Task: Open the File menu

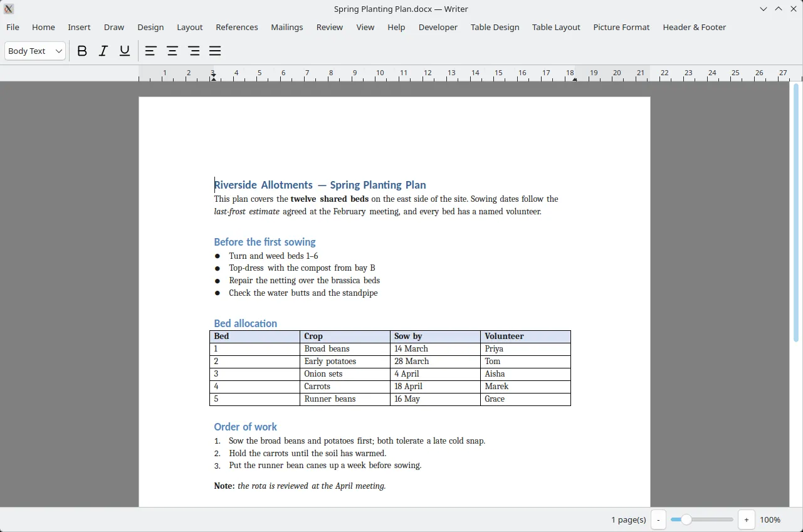Action: [13, 28]
